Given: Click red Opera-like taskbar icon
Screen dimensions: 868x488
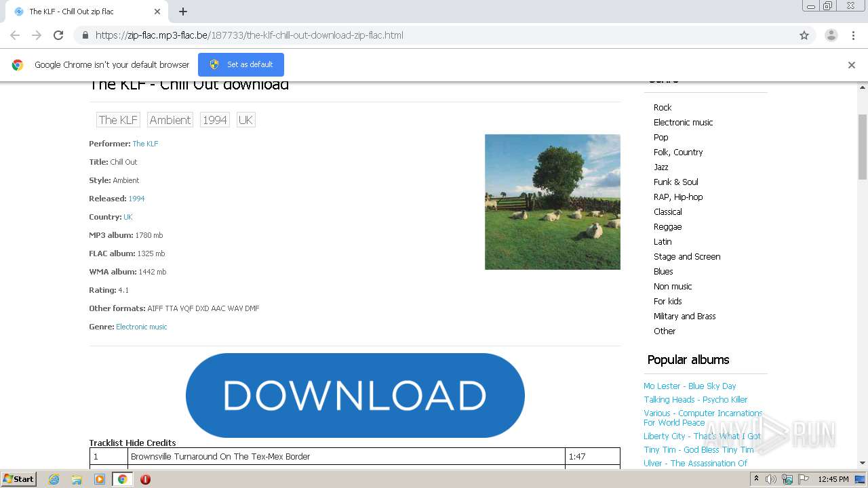Looking at the screenshot, I should point(145,479).
